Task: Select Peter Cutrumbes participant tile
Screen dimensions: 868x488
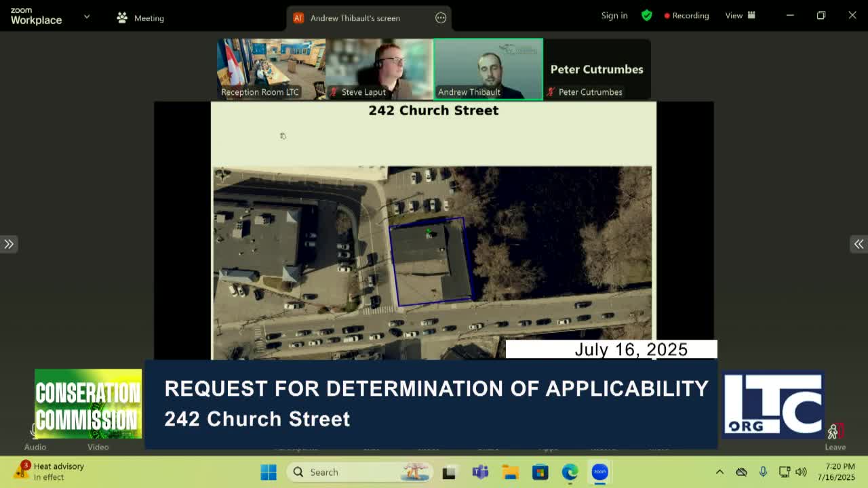Action: pos(597,69)
